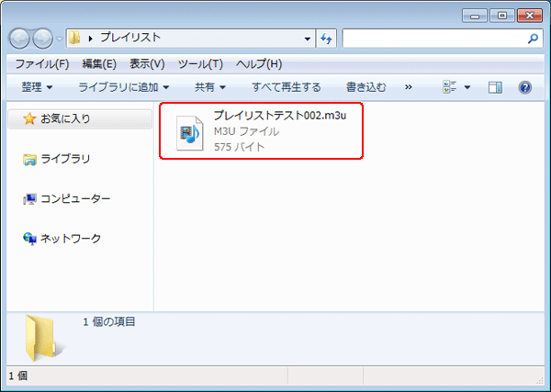Expand the address bar history dropdown
Image resolution: width=551 pixels, height=392 pixels.
308,39
